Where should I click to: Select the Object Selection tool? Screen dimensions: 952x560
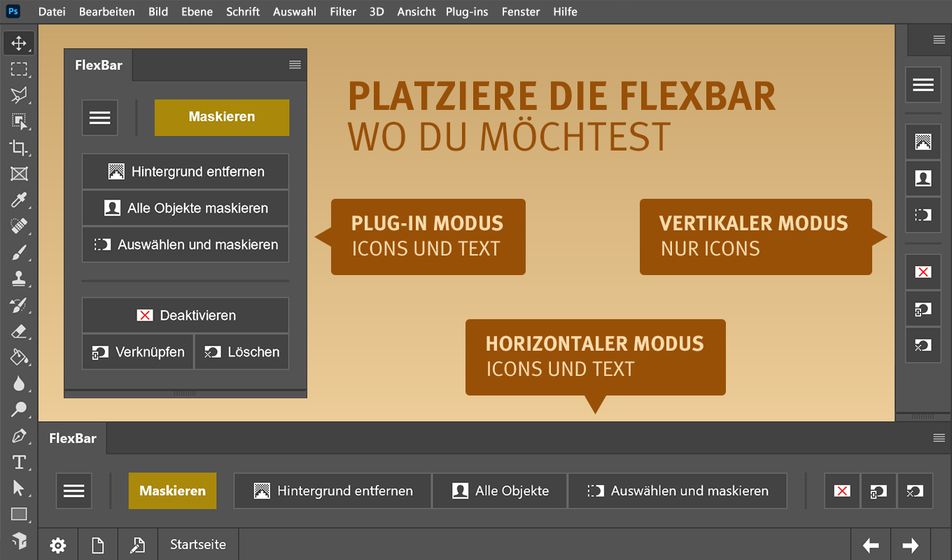19,122
